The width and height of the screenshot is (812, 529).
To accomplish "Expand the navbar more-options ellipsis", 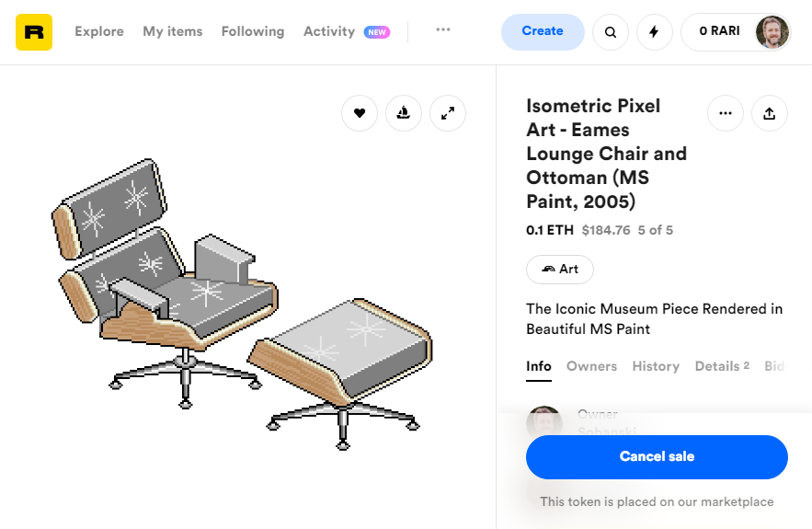I will [x=442, y=29].
